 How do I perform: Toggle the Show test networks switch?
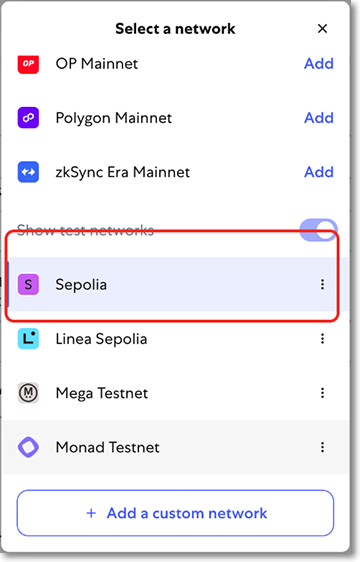[x=318, y=230]
